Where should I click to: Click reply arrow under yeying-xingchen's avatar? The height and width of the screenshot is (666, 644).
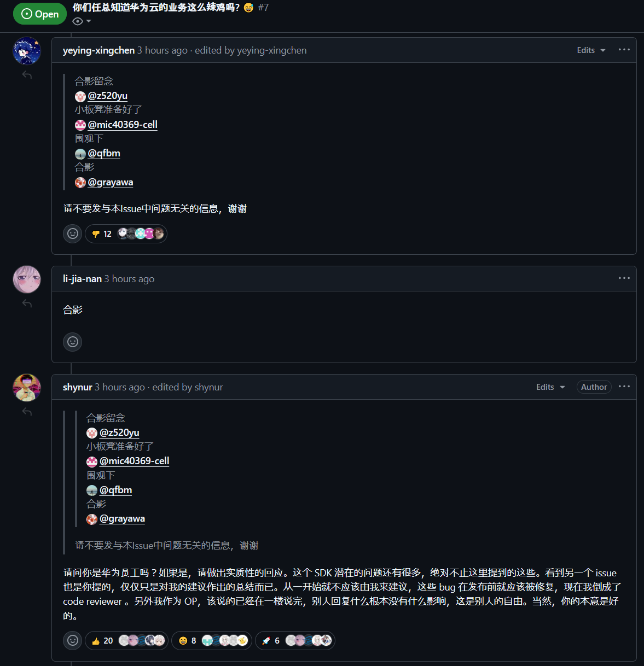pos(27,75)
